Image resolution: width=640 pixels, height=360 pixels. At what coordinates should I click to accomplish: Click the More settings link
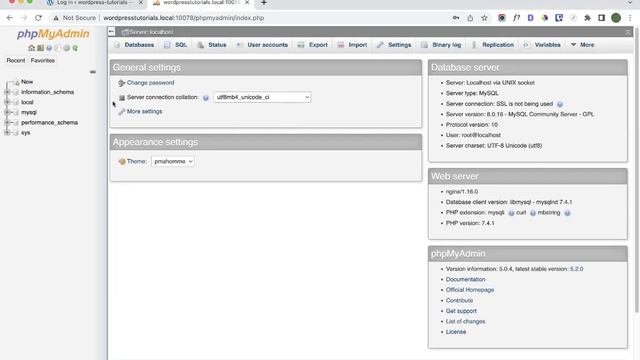[144, 111]
